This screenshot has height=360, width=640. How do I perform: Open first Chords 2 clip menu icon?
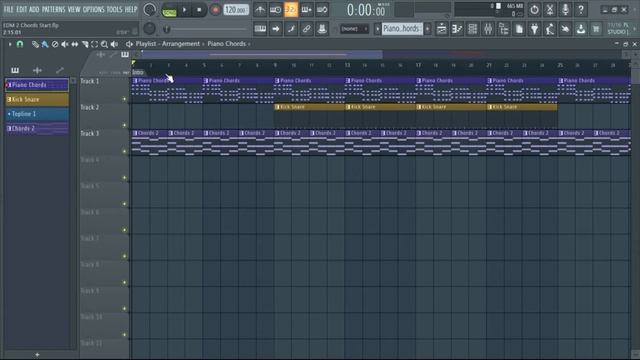click(135, 133)
